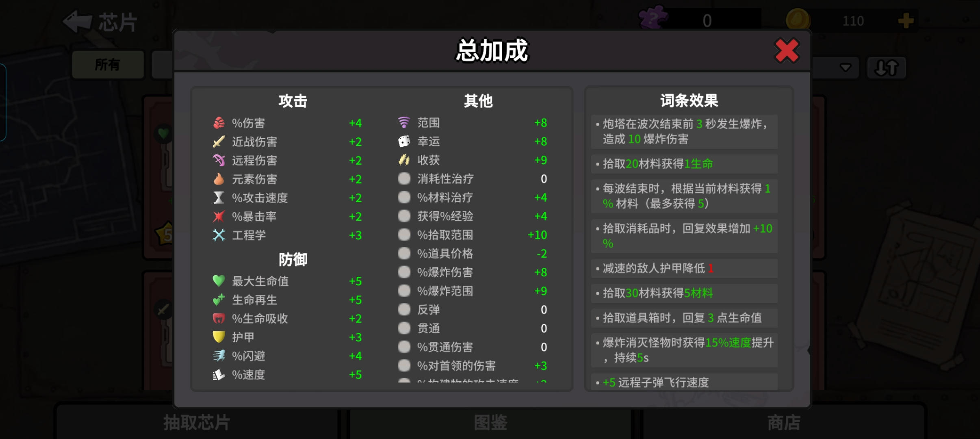Select the 拾取道具箱时，回复 3 点生命值 entry

coord(684,318)
